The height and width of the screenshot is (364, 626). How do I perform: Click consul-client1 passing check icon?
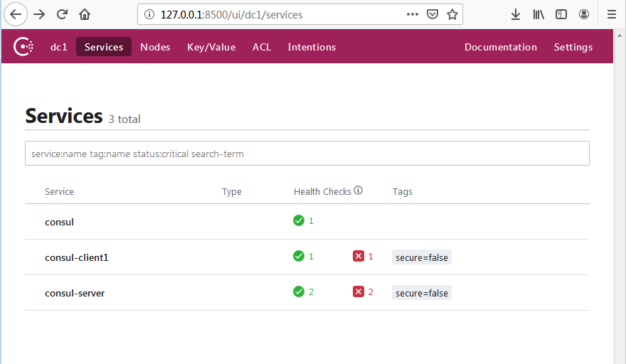(299, 256)
